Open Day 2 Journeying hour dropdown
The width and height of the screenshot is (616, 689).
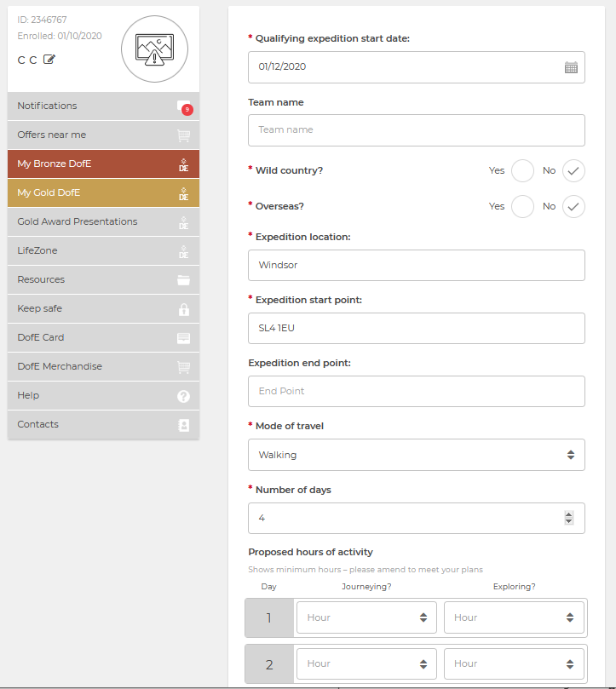(366, 663)
